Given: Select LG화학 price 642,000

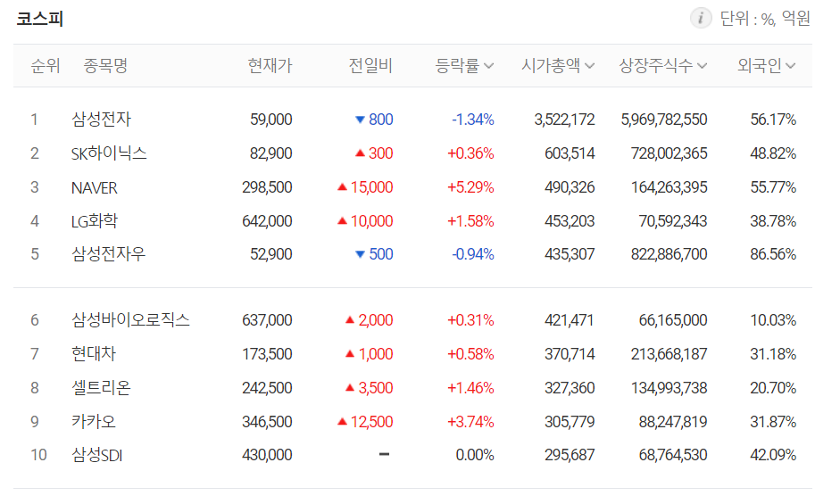Looking at the screenshot, I should pos(267,221).
